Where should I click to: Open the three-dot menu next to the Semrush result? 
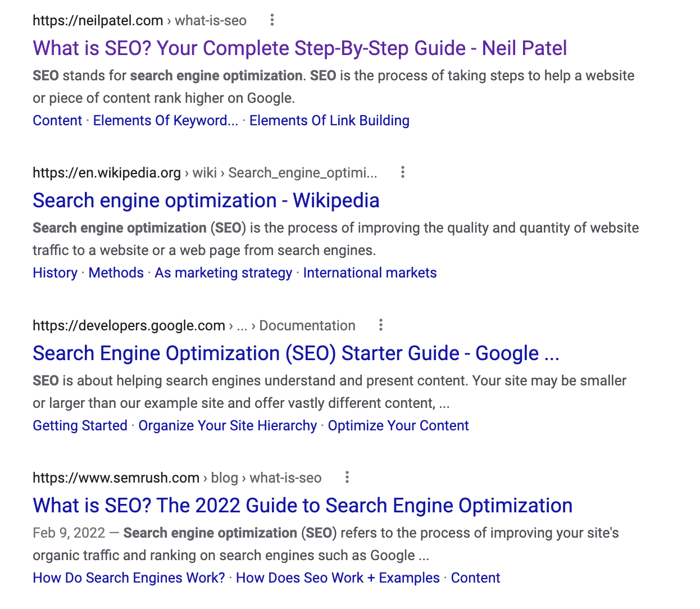coord(347,477)
